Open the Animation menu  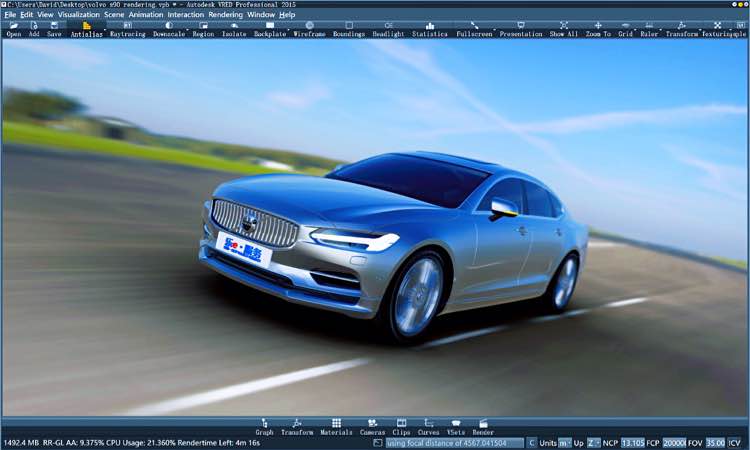point(146,15)
